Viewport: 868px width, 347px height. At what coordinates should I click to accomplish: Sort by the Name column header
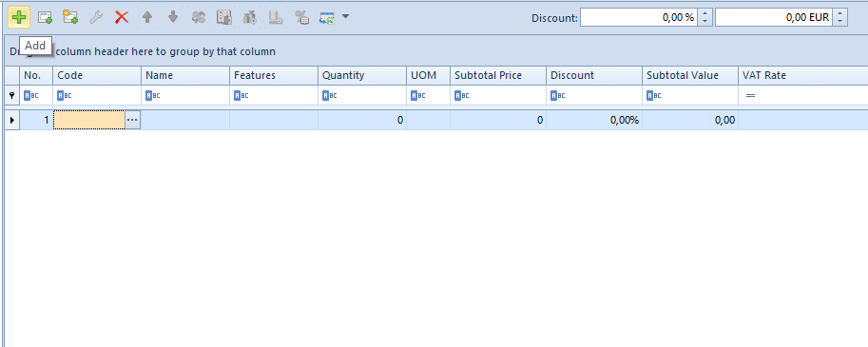185,75
